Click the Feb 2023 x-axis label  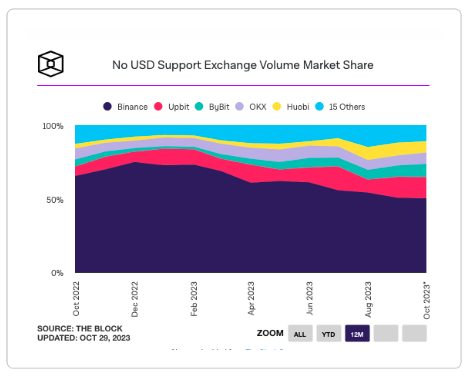point(194,299)
